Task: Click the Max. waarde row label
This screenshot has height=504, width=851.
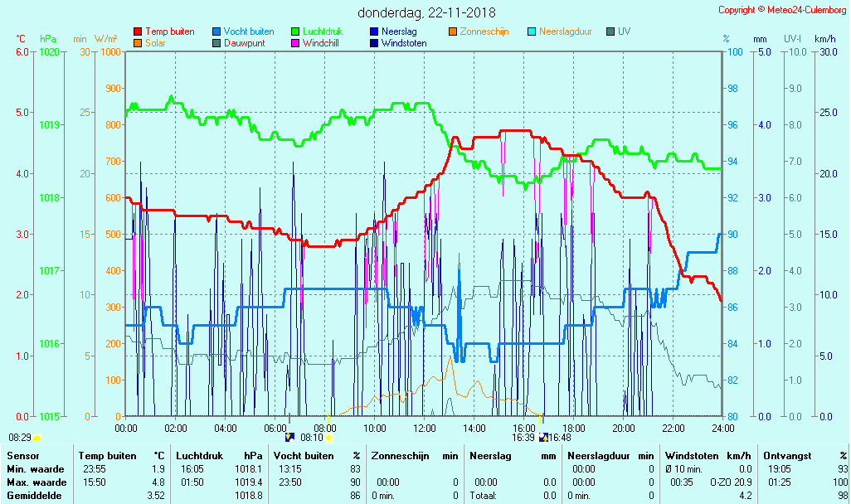Action: 36,482
